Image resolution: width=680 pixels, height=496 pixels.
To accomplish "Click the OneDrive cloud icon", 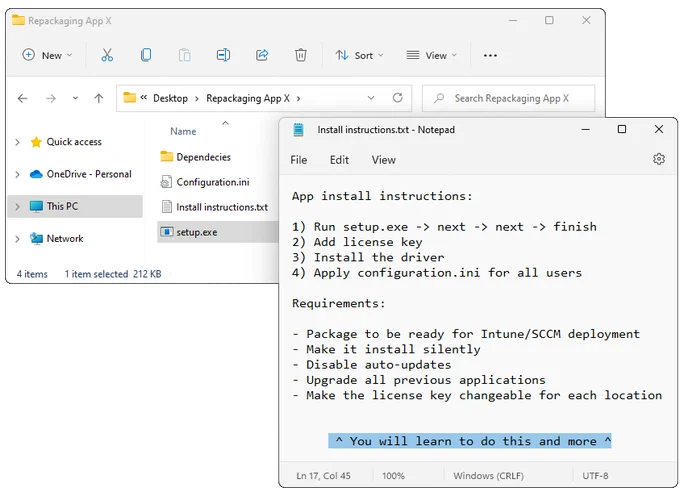I will pyautogui.click(x=36, y=174).
